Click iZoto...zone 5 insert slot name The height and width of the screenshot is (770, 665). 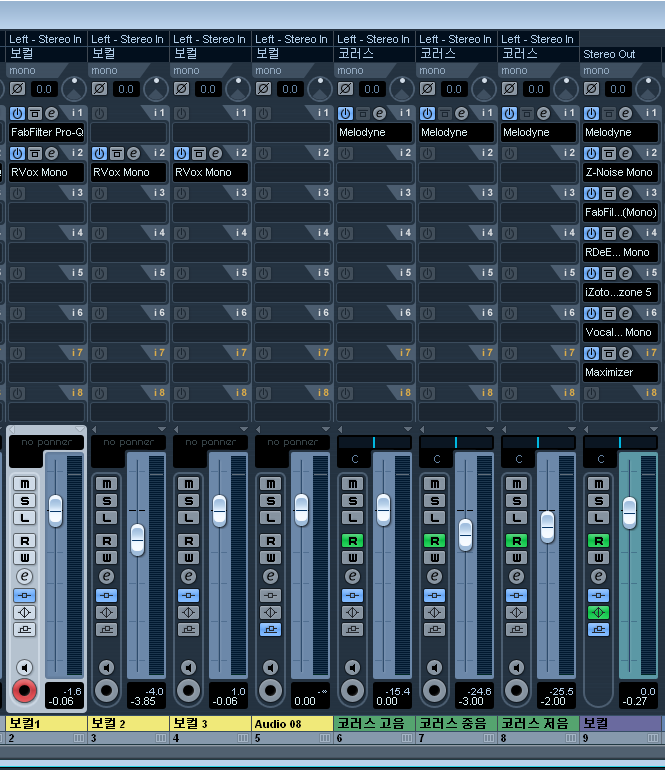tap(620, 292)
